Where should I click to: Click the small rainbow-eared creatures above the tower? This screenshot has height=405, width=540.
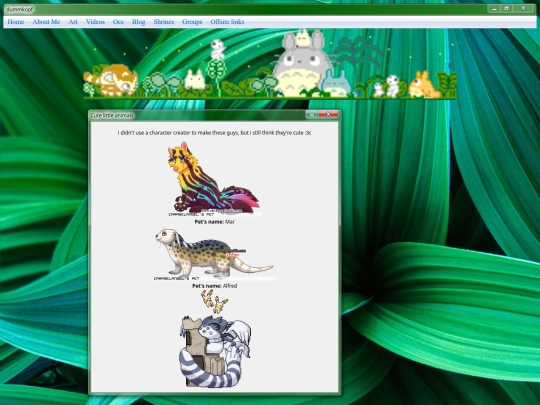coord(214,301)
